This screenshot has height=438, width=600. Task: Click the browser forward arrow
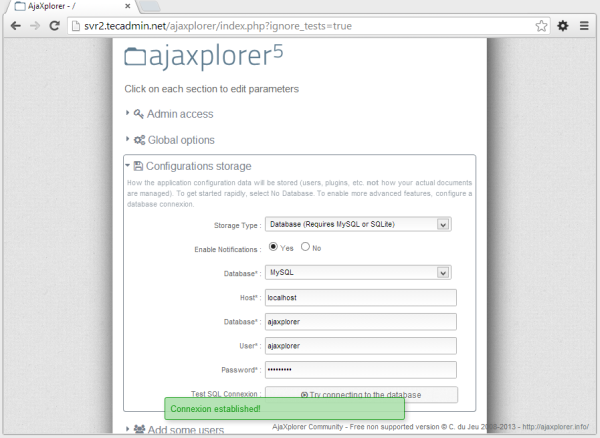[x=35, y=25]
